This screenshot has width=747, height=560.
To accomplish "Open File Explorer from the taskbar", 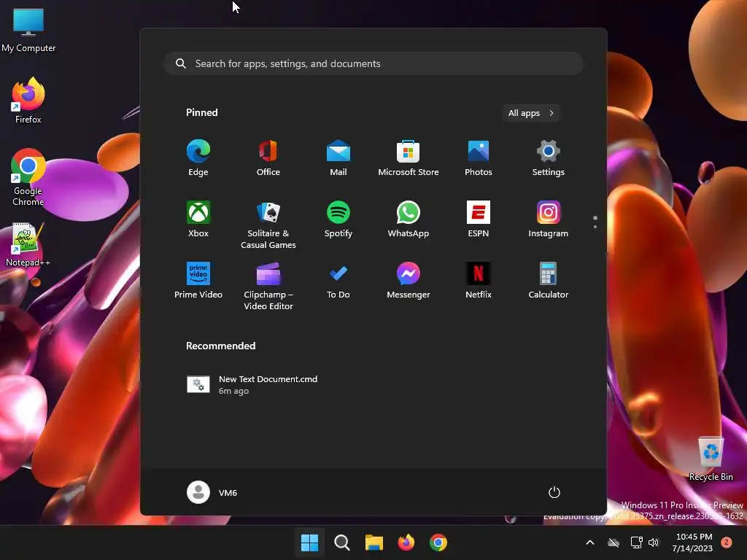I will pyautogui.click(x=374, y=542).
